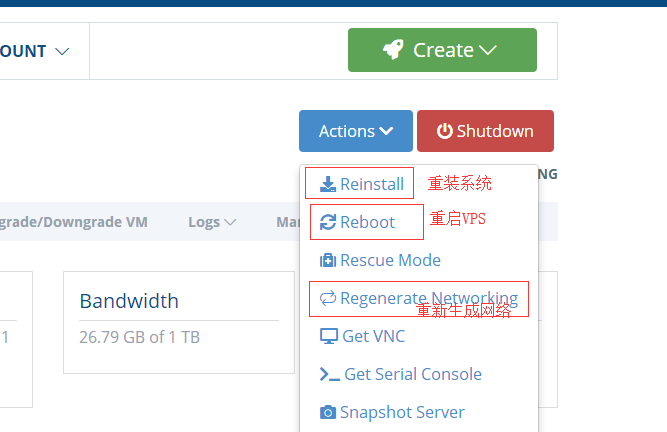This screenshot has height=432, width=667.
Task: Choose Regenerate Networking menu entry
Action: point(428,298)
